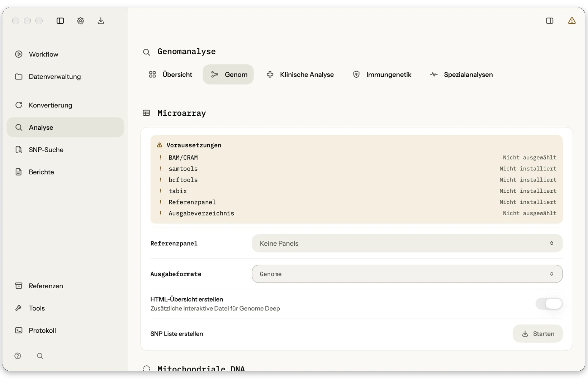The width and height of the screenshot is (588, 385).
Task: Open Workflow in the sidebar
Action: 65,54
